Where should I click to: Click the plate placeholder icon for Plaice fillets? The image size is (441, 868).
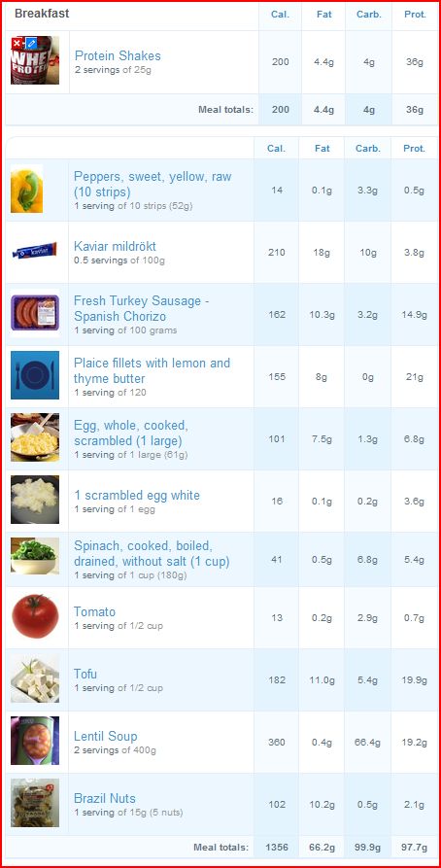click(35, 375)
